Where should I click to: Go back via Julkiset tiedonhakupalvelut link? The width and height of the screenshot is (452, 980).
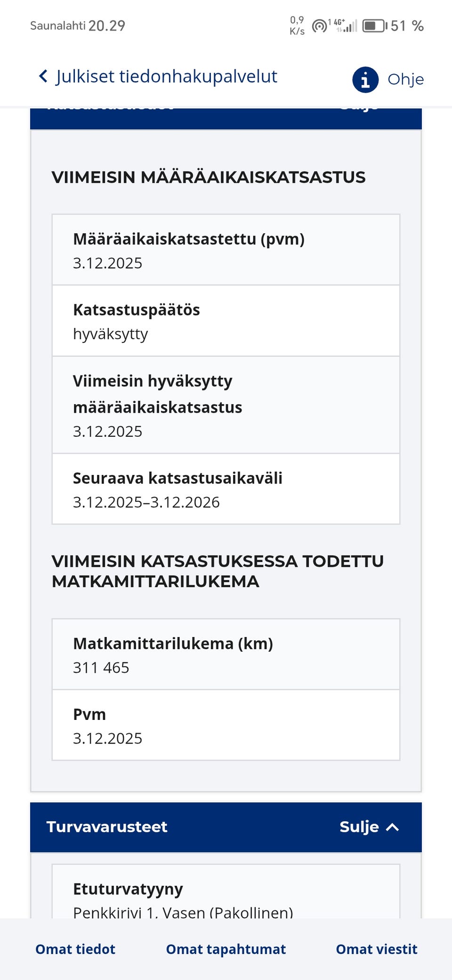[166, 76]
